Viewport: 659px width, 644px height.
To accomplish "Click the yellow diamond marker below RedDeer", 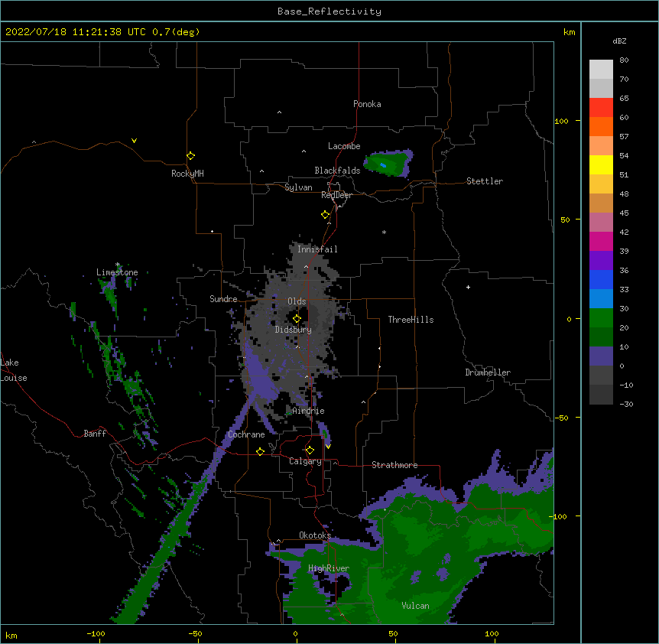I will (326, 215).
